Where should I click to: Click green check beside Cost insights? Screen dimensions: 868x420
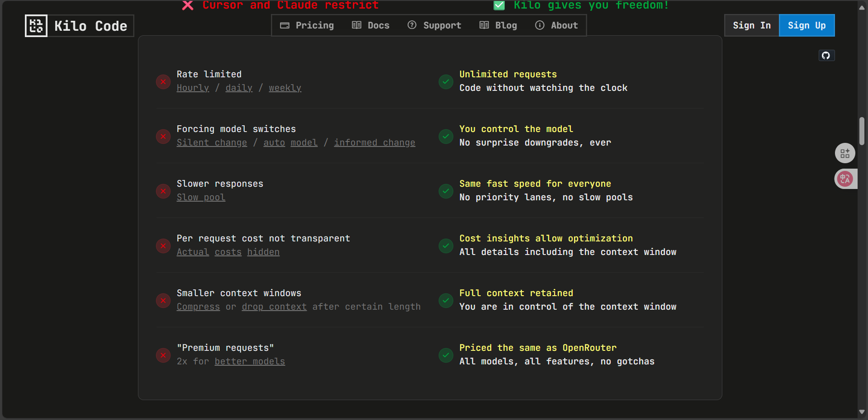[446, 246]
